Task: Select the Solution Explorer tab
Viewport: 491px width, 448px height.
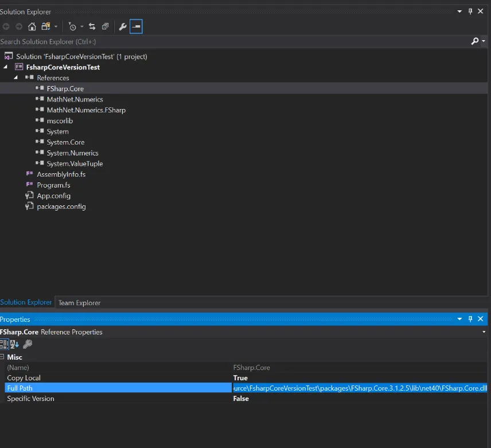Action: point(26,302)
